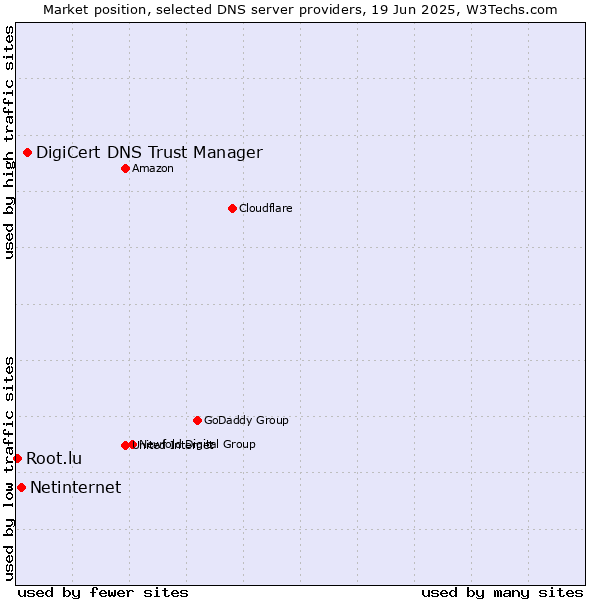
Task: Click the chart title mentioning W3Techs.com
Action: (x=300, y=10)
